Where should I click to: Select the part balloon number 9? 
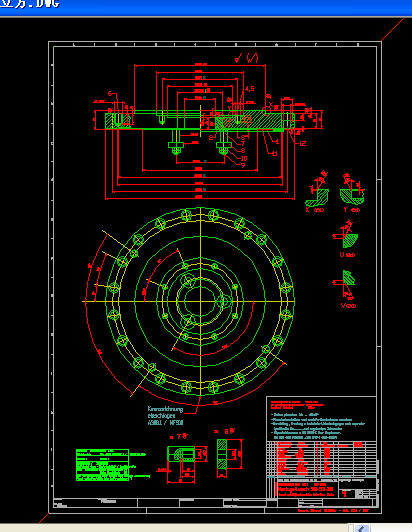click(243, 165)
